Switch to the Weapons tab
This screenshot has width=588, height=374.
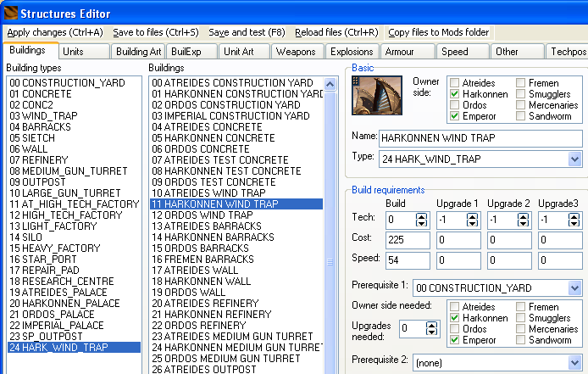pyautogui.click(x=297, y=52)
